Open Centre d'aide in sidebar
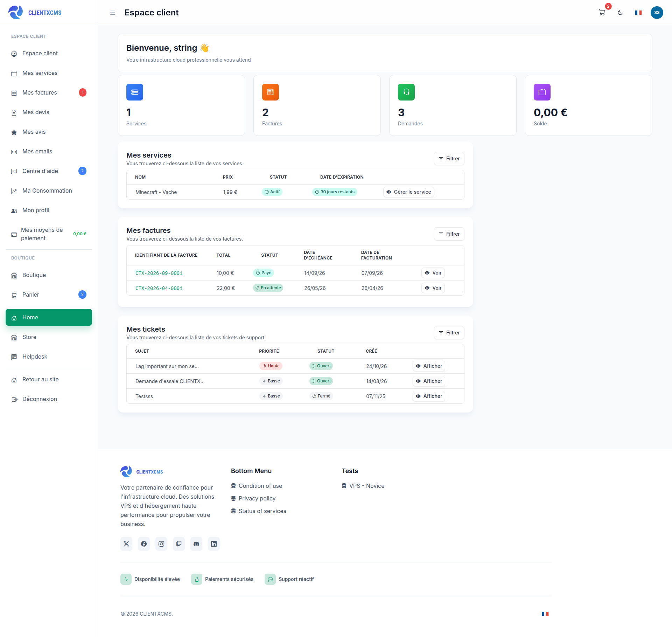 49,171
